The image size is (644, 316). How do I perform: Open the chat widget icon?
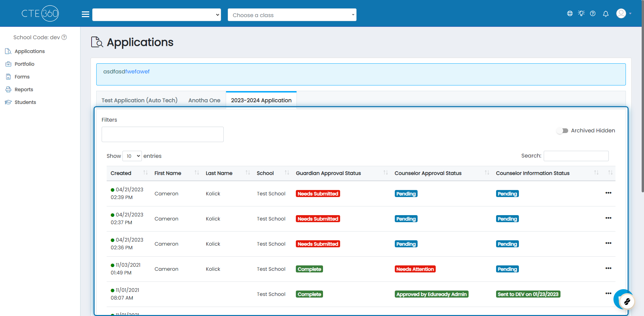(x=624, y=300)
